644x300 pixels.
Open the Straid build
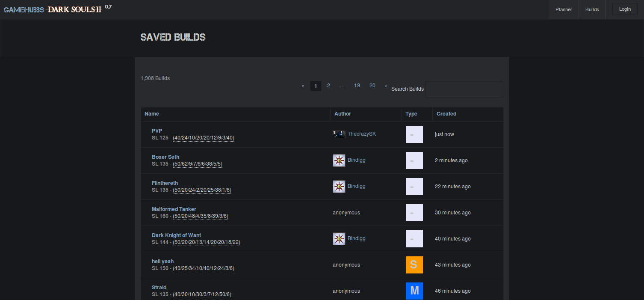click(159, 288)
